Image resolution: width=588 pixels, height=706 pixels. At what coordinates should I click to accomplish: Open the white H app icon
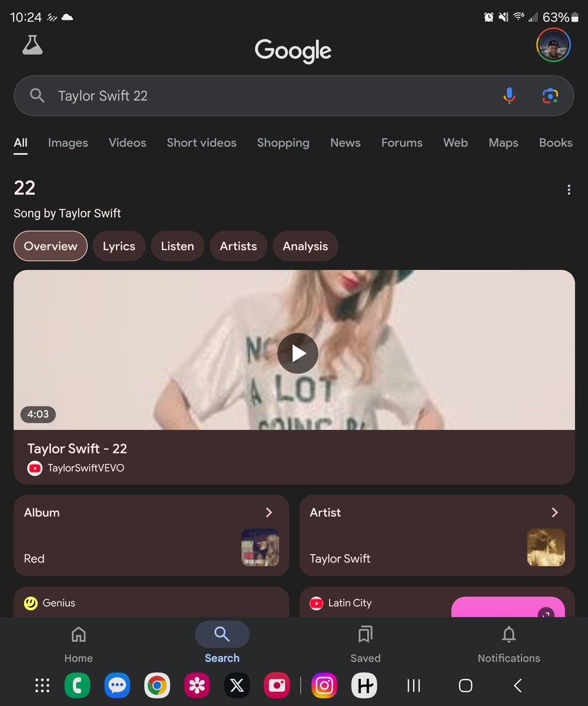click(x=364, y=685)
